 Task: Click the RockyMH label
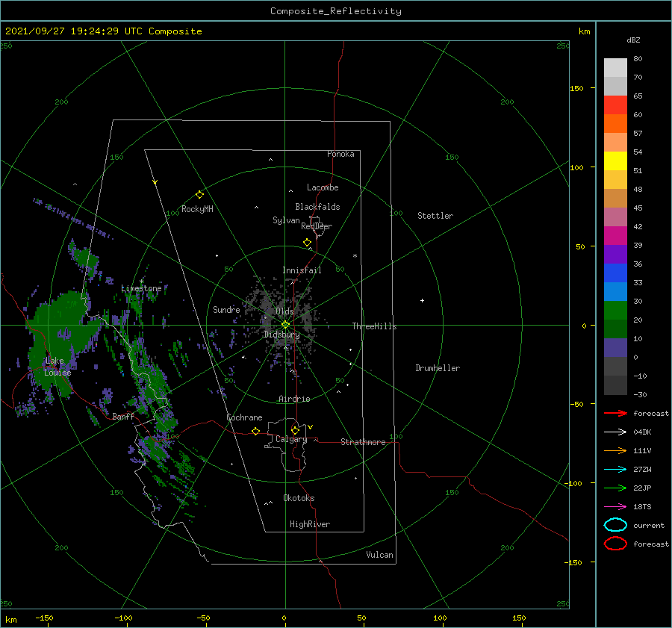coord(197,209)
